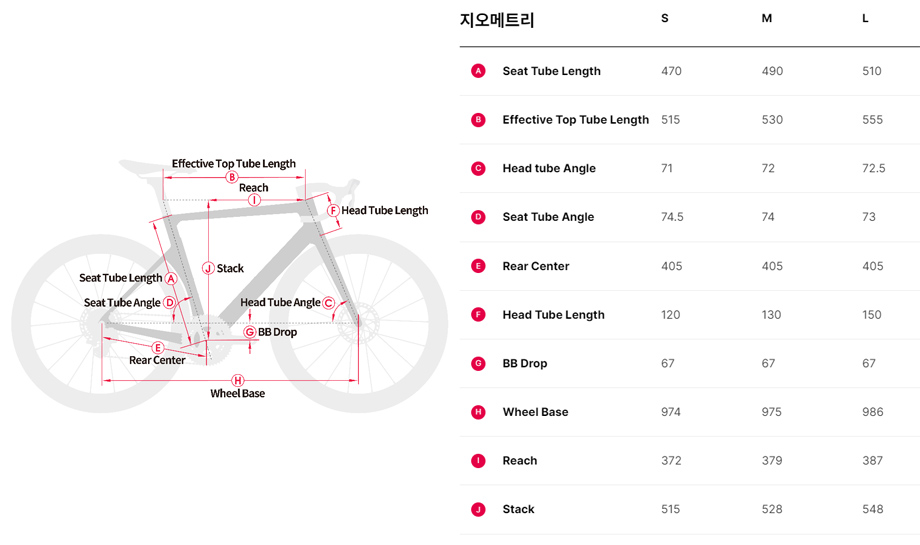
Task: Click the red E badge beside Rear Center
Action: pos(478,266)
